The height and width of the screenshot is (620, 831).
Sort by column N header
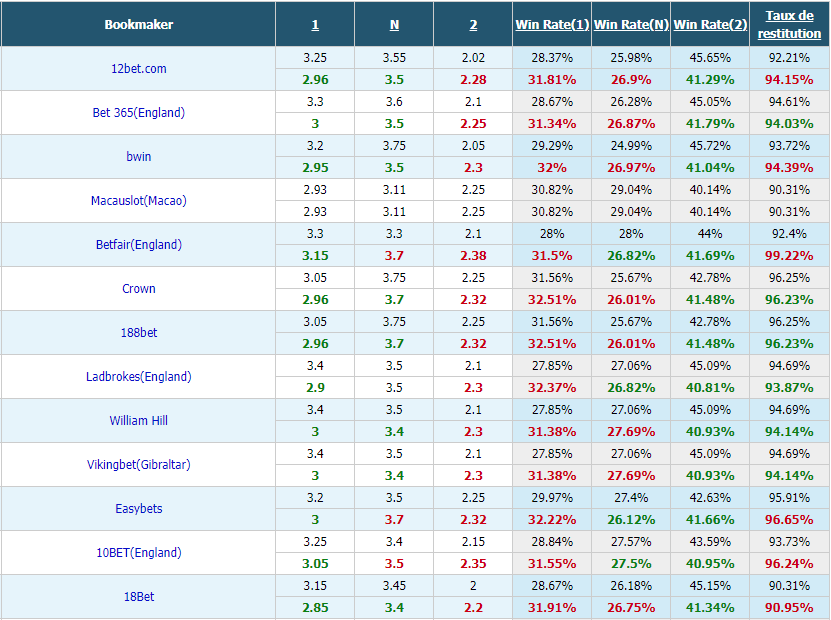[x=394, y=25]
